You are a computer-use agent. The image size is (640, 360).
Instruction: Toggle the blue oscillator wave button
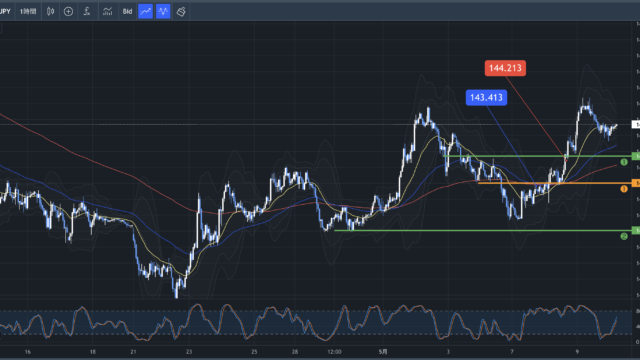click(163, 11)
